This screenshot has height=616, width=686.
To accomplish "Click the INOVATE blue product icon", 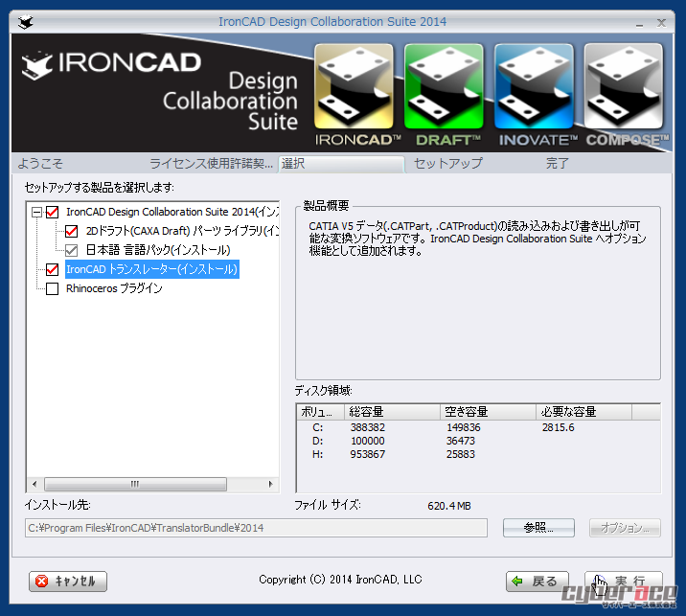I will click(x=534, y=86).
